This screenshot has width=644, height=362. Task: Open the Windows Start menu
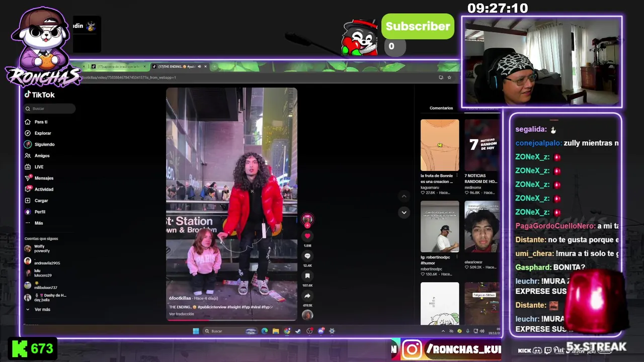tap(196, 331)
